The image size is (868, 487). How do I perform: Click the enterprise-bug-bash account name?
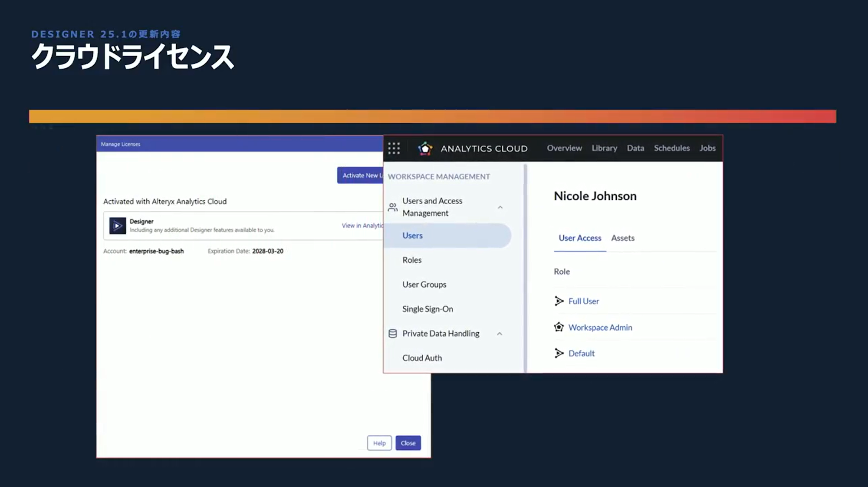[x=156, y=251]
